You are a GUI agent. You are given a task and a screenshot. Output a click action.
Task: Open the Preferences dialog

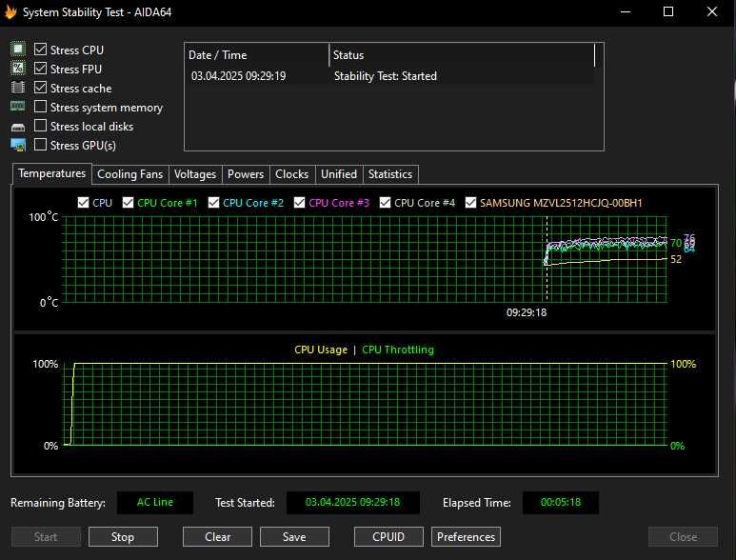466,537
